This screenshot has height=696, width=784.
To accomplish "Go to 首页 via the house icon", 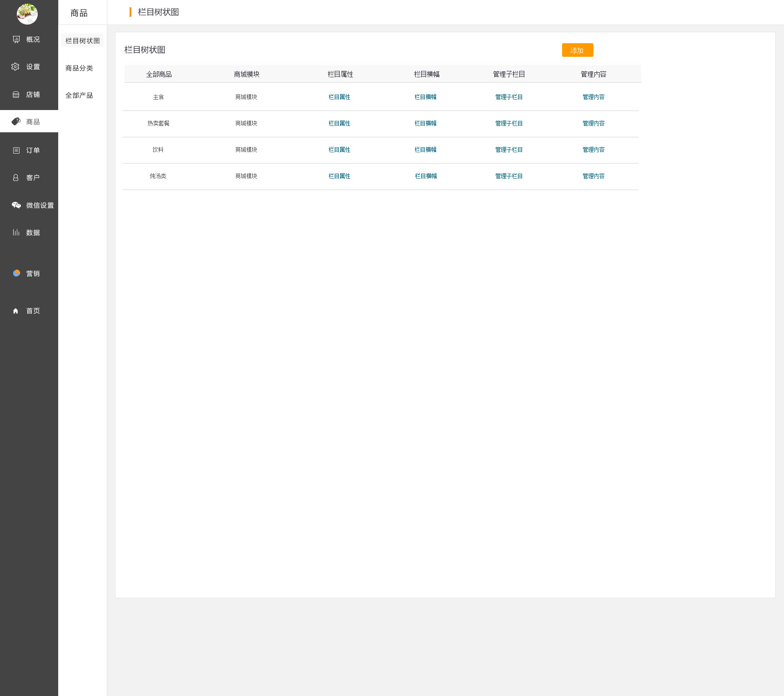I will point(16,311).
